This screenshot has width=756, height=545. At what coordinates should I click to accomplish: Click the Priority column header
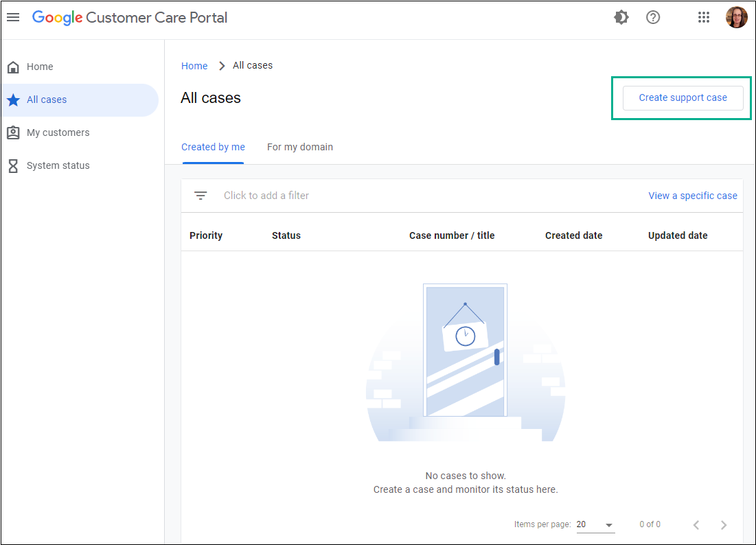click(206, 235)
